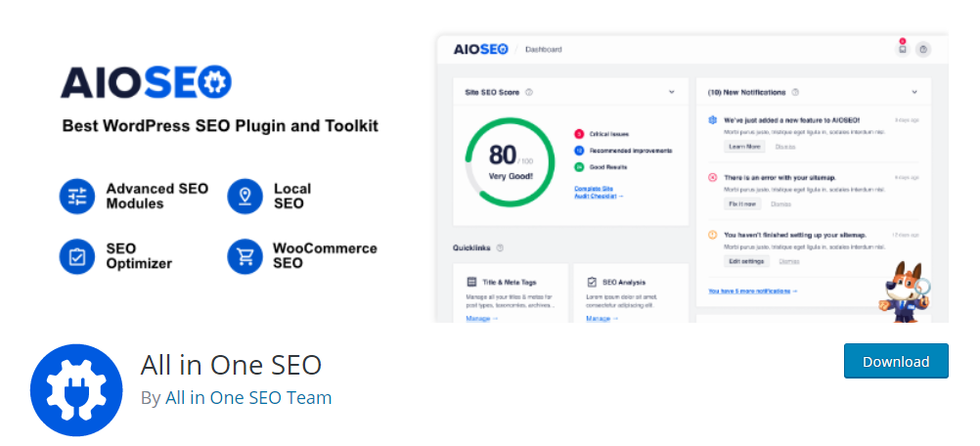Click the (10) New Notifications heading
This screenshot has width=980, height=446.
pos(746,93)
